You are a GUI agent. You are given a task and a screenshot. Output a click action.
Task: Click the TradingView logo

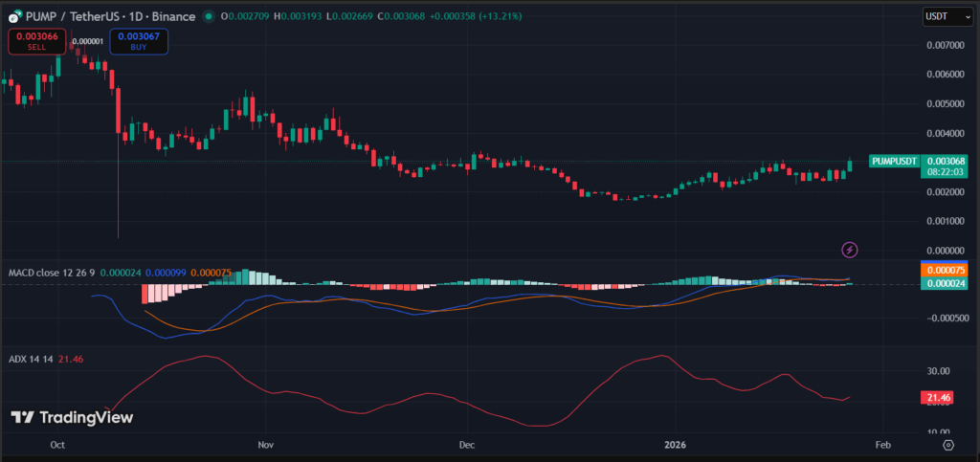tap(72, 417)
